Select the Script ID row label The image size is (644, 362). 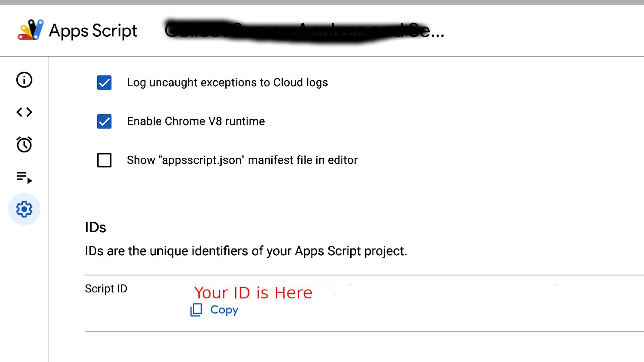tap(106, 289)
